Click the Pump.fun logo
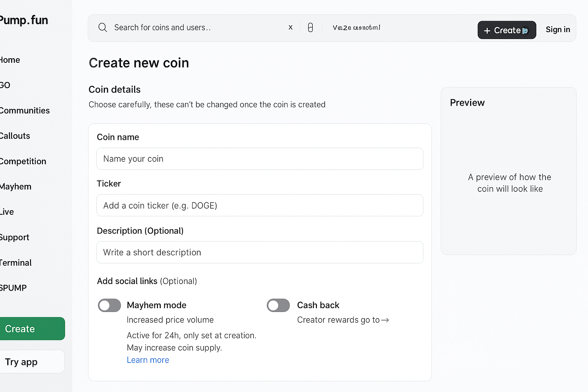This screenshot has width=588, height=392. [24, 20]
